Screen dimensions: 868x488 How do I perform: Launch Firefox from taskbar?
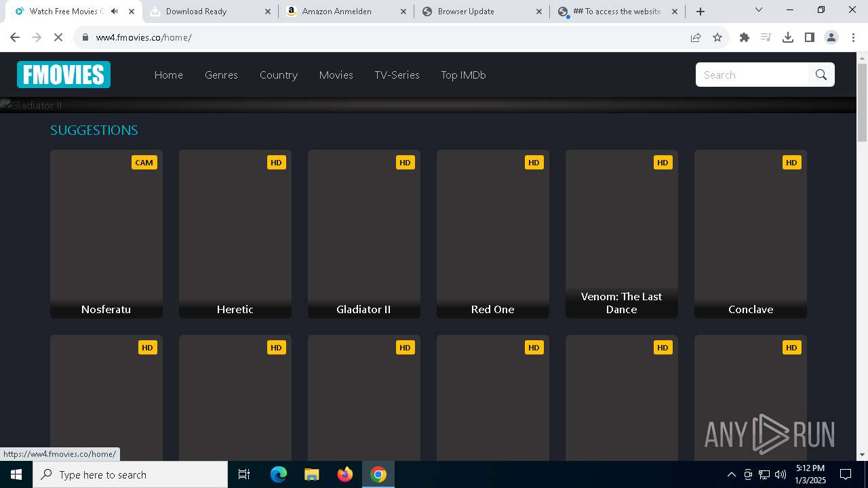point(345,474)
